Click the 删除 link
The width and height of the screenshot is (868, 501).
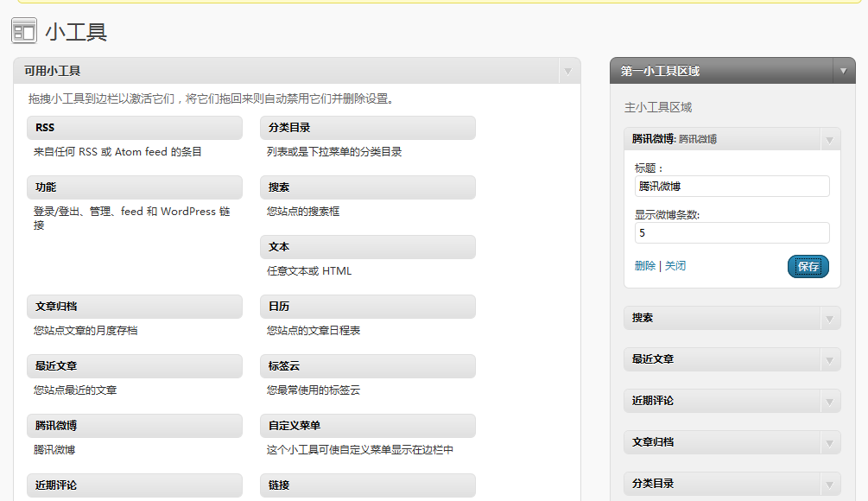point(645,266)
